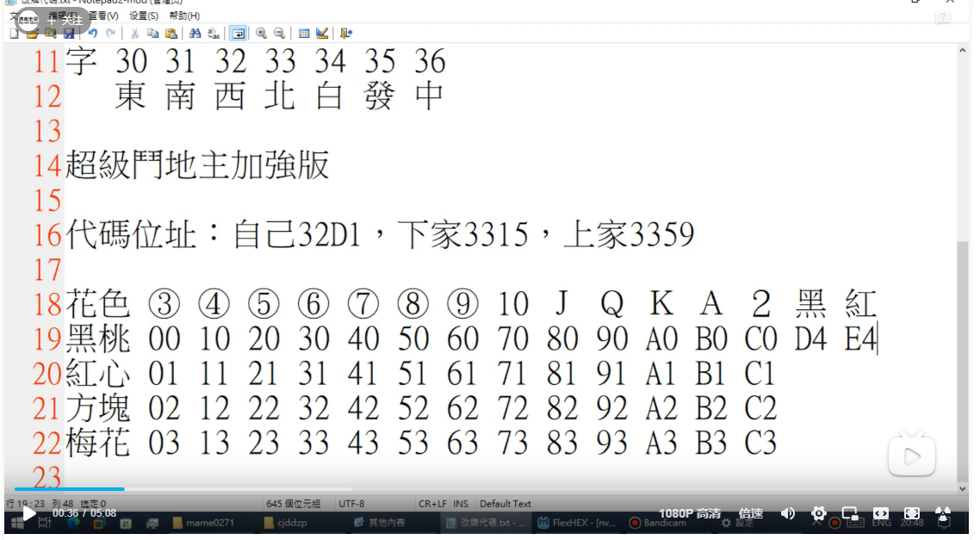Open the 倍速 playback speed selector

point(752,512)
